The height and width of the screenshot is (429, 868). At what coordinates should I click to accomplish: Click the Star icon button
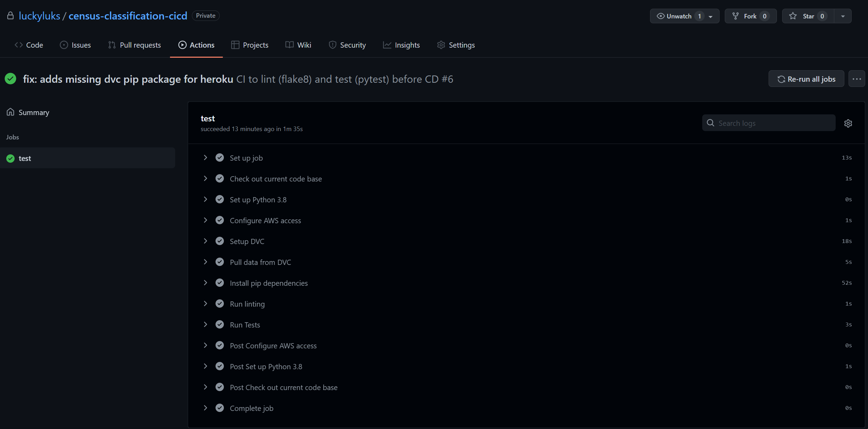[x=793, y=16]
